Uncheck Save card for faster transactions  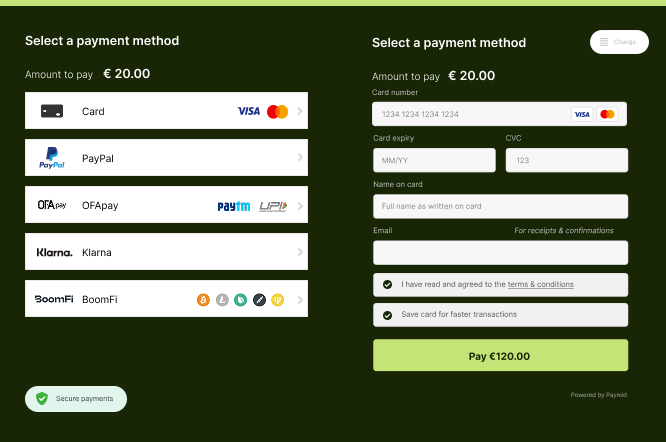pyautogui.click(x=387, y=315)
